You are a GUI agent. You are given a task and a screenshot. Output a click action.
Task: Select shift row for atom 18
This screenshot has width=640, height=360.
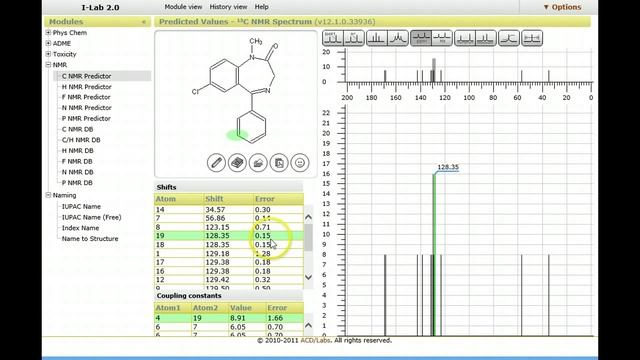[229, 244]
